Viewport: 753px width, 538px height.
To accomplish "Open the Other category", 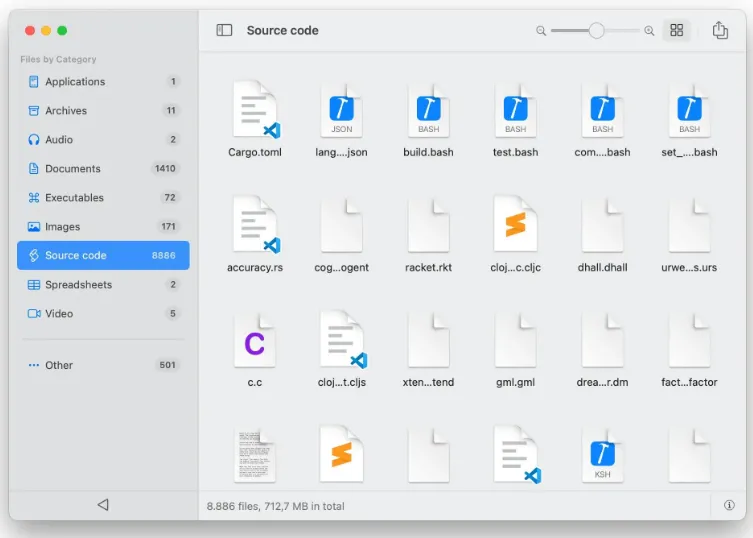I will [x=103, y=365].
